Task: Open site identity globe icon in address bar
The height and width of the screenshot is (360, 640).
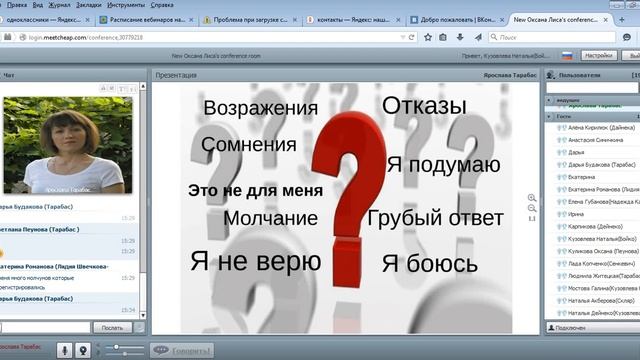Action: click(23, 37)
